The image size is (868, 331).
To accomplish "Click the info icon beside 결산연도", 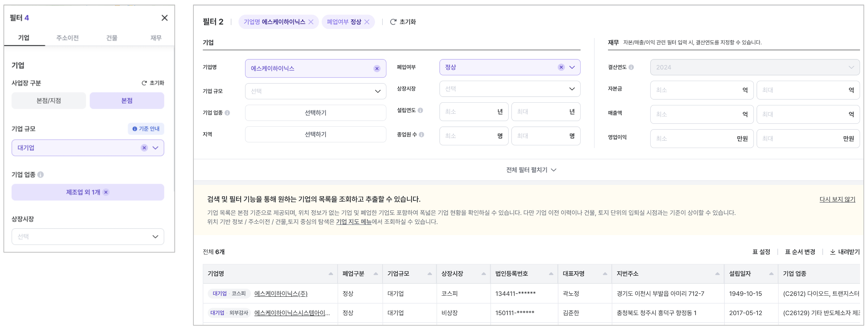I will pyautogui.click(x=631, y=67).
